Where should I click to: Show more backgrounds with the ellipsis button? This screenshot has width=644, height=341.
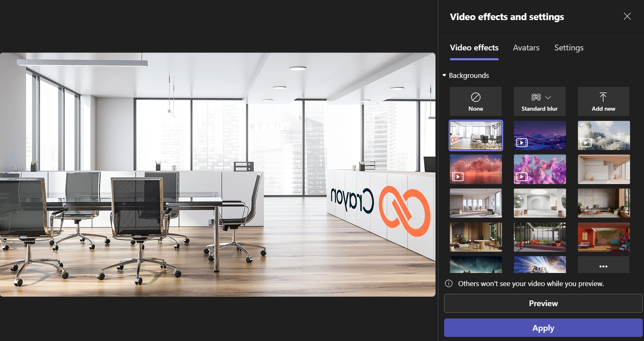click(603, 265)
